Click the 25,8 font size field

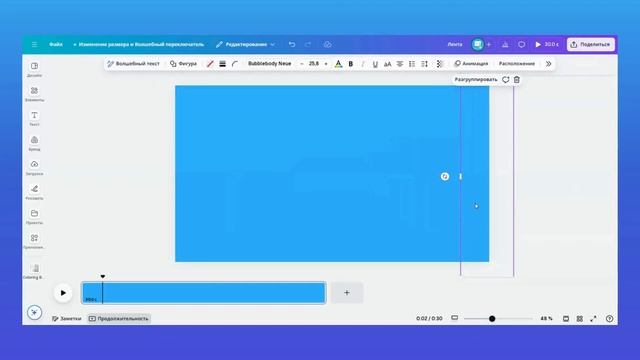314,64
